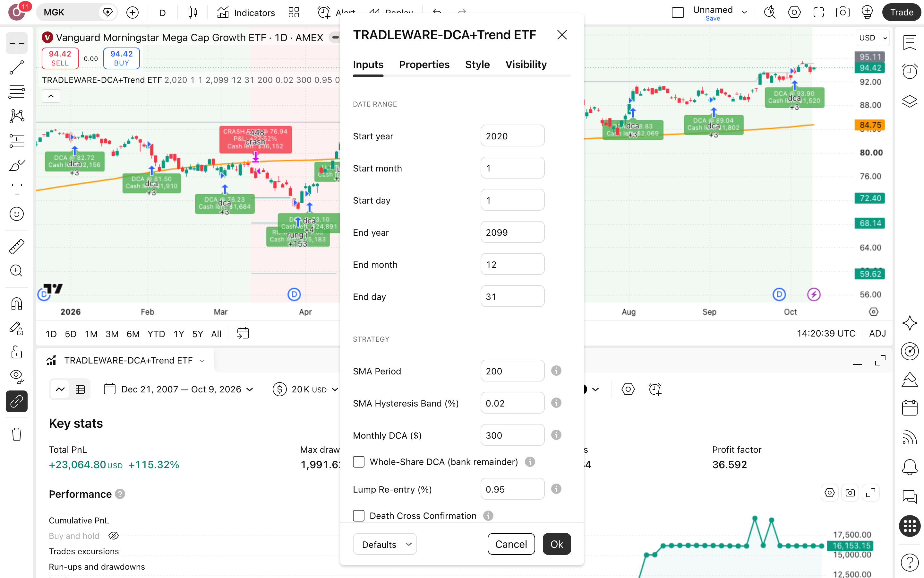Open quick search
Screen dimensions: 924x578
pos(769,13)
